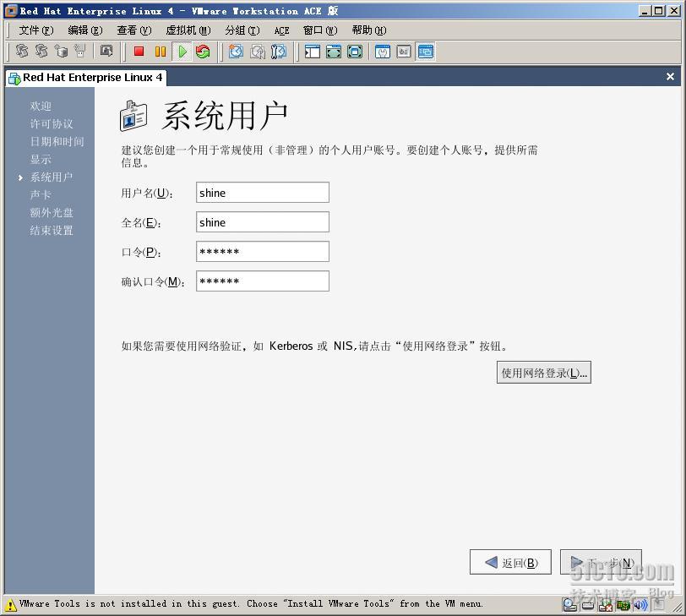This screenshot has height=616, width=686.
Task: Click the VMware Tools not installed message
Action: click(251, 604)
